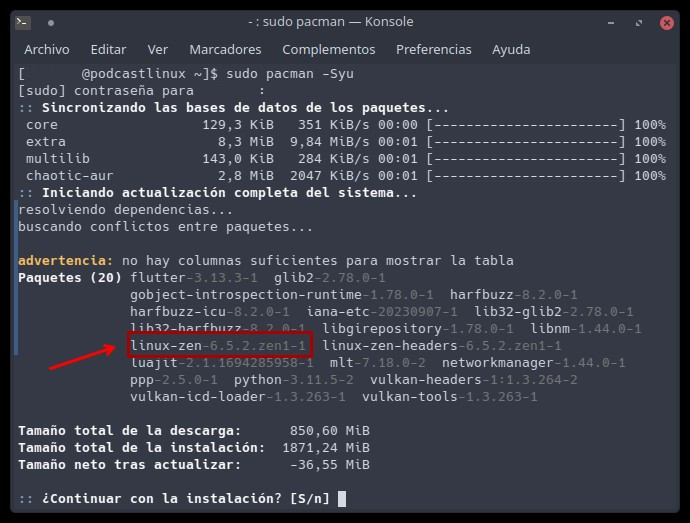
Task: Click the 'vulkan-headers-1:1.3.264-2' package
Action: [x=473, y=380]
